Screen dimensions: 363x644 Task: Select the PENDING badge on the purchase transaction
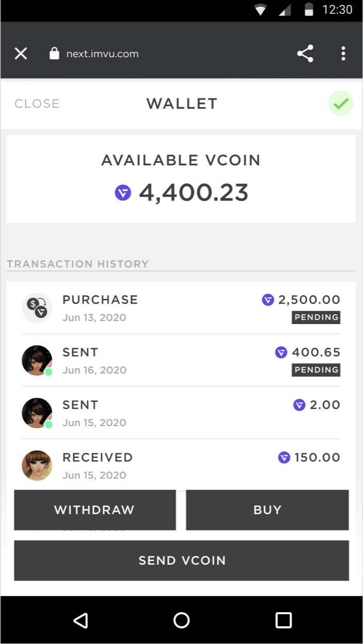point(316,317)
